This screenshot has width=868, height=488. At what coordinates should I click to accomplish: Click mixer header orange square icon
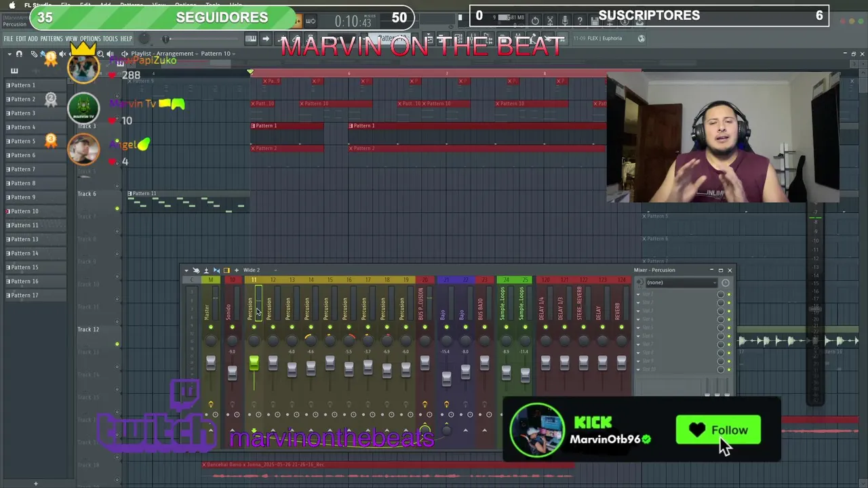pyautogui.click(x=226, y=270)
